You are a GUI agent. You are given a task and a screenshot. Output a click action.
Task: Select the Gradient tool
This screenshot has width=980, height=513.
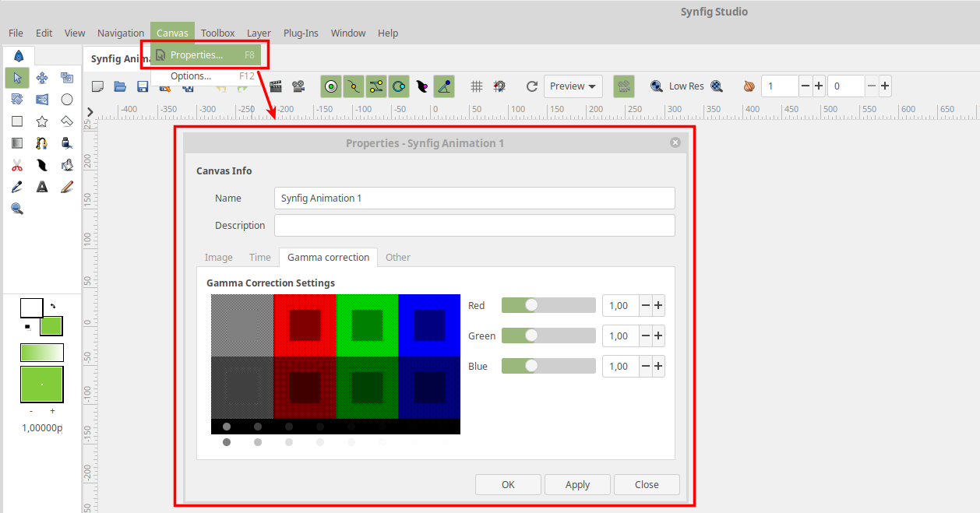[x=17, y=142]
